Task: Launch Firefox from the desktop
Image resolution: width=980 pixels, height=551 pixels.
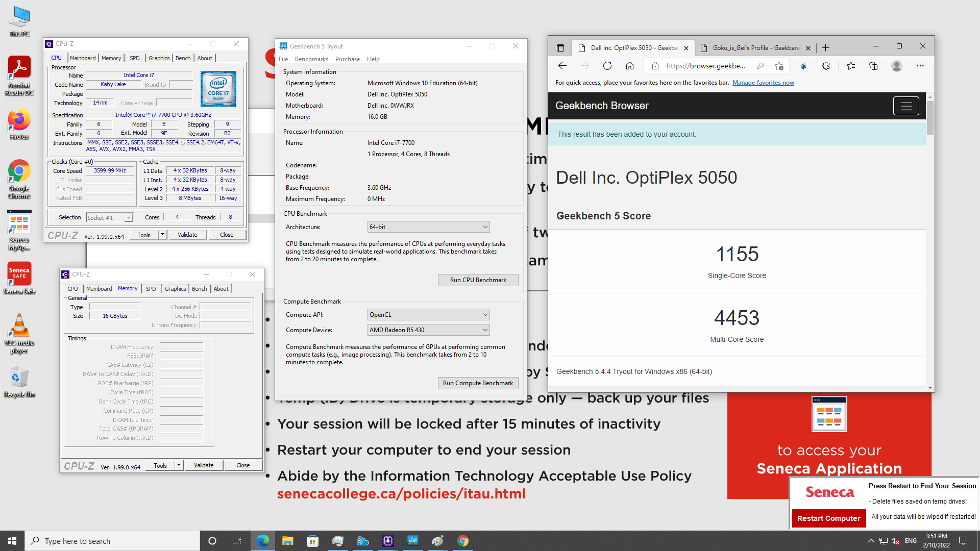Action: click(19, 124)
